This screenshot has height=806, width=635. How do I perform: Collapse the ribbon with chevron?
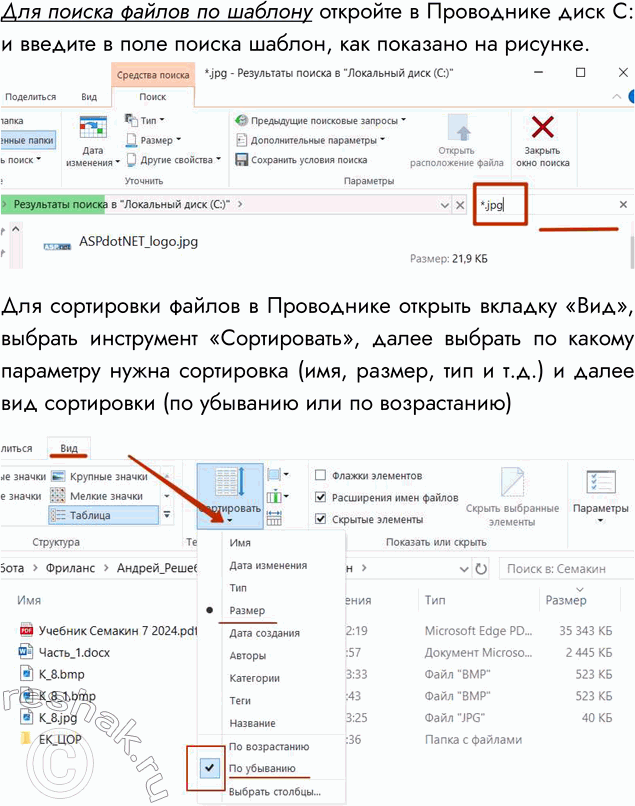pos(616,97)
